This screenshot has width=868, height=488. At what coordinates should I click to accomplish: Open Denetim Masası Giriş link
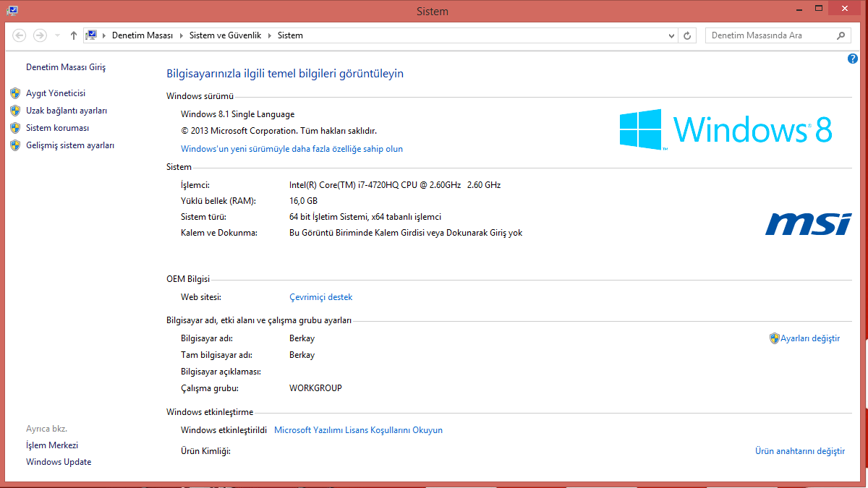(66, 67)
